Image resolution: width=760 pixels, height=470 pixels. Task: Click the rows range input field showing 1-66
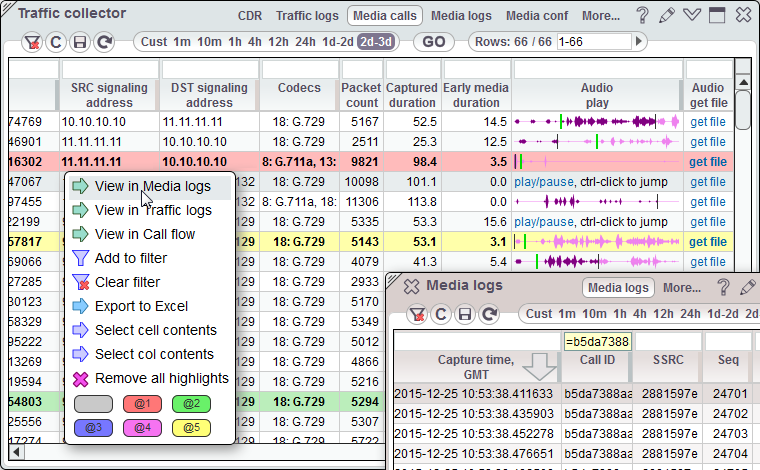pos(594,42)
